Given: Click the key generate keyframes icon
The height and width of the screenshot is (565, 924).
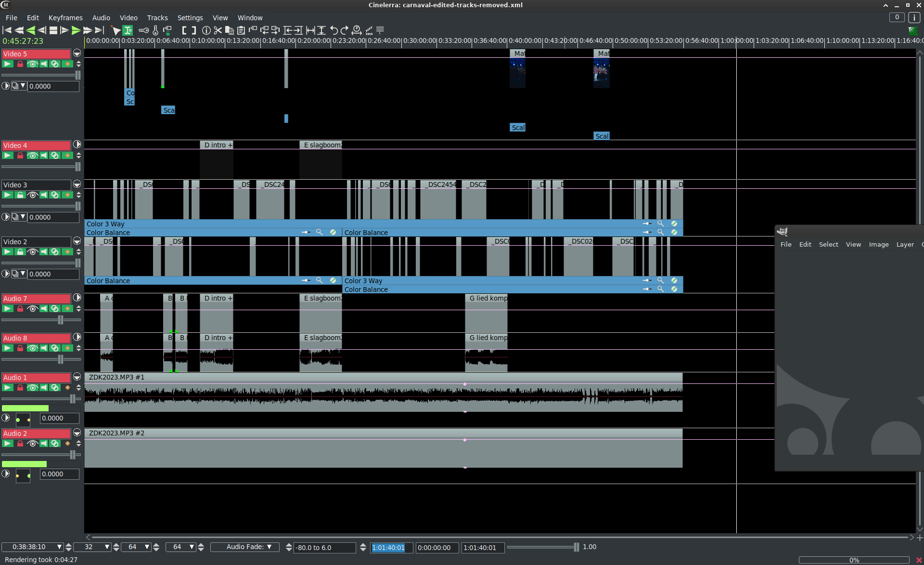Looking at the screenshot, I should coord(143,30).
